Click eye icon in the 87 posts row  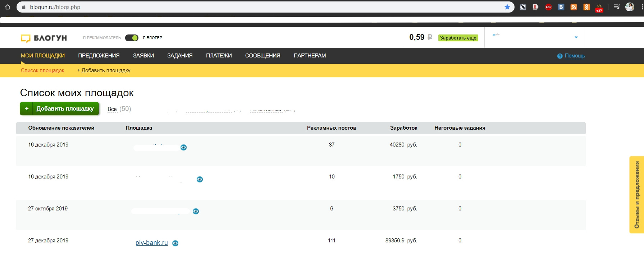(183, 148)
